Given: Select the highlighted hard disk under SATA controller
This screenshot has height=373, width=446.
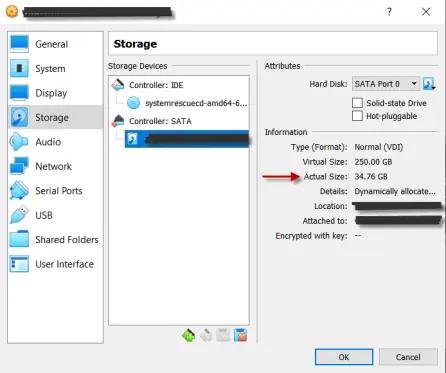Looking at the screenshot, I should 187,139.
